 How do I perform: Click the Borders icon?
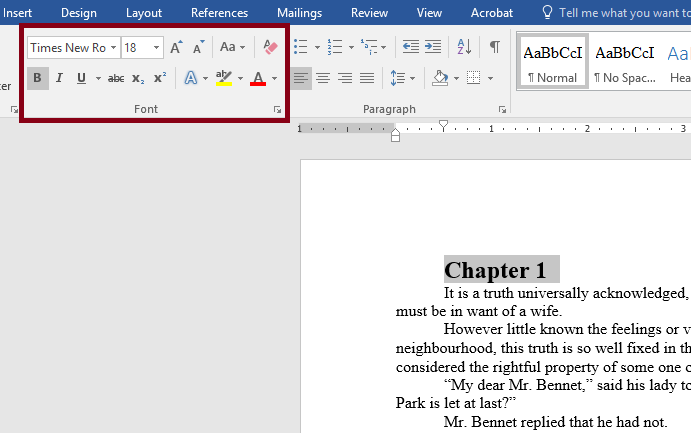pyautogui.click(x=474, y=78)
